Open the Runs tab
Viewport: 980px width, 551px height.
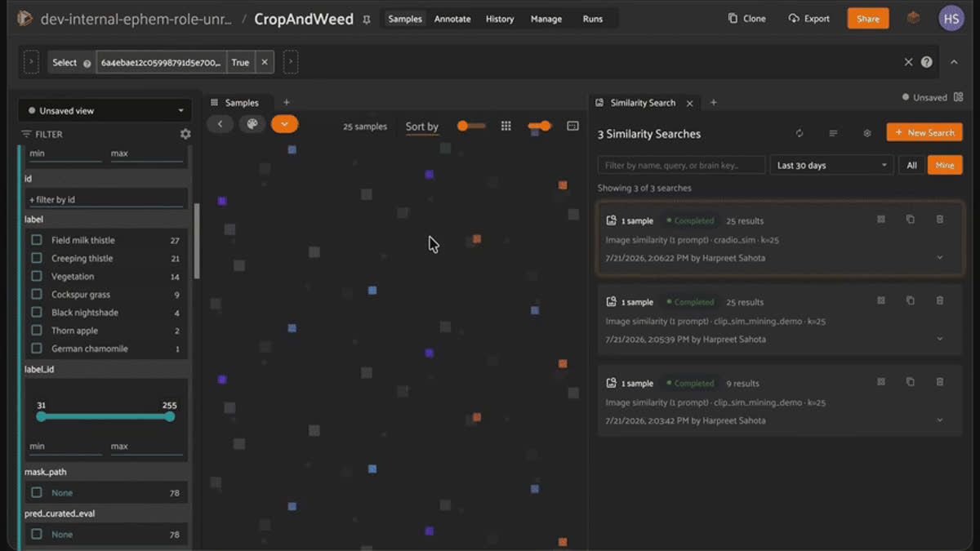click(x=593, y=19)
